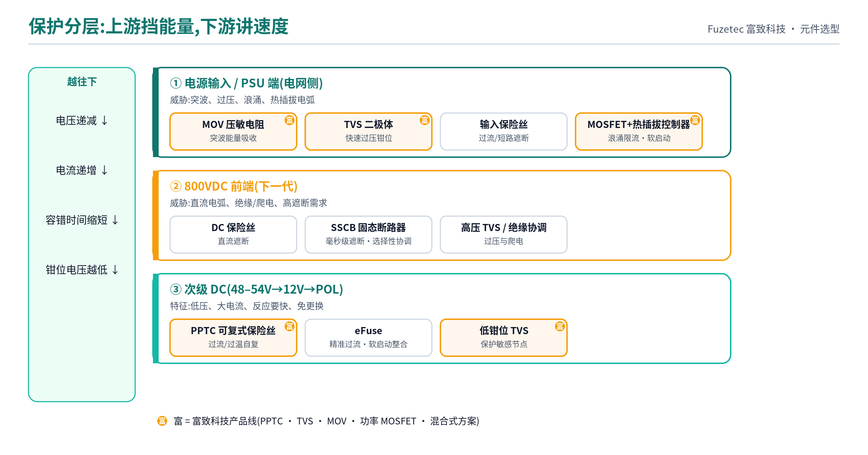Select the 低钳位 TVS card
Image resolution: width=868 pixels, height=455 pixels.
tap(504, 338)
